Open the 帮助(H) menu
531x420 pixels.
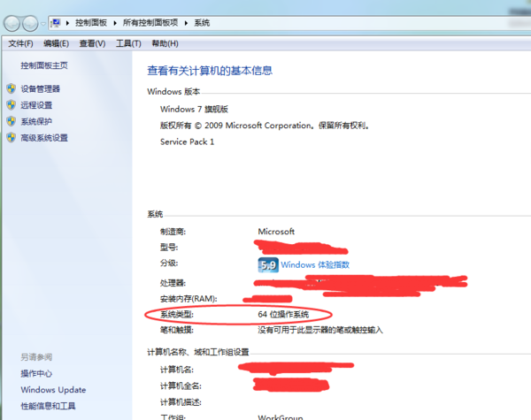[x=165, y=43]
